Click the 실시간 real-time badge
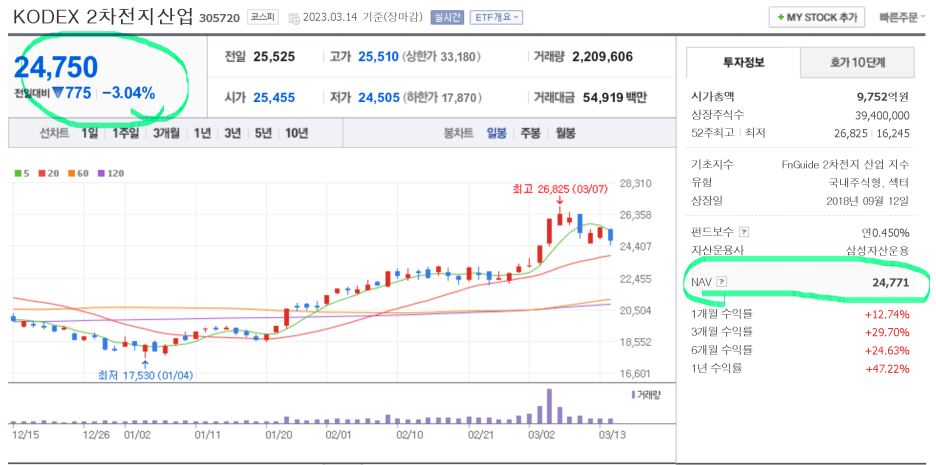 tap(447, 17)
